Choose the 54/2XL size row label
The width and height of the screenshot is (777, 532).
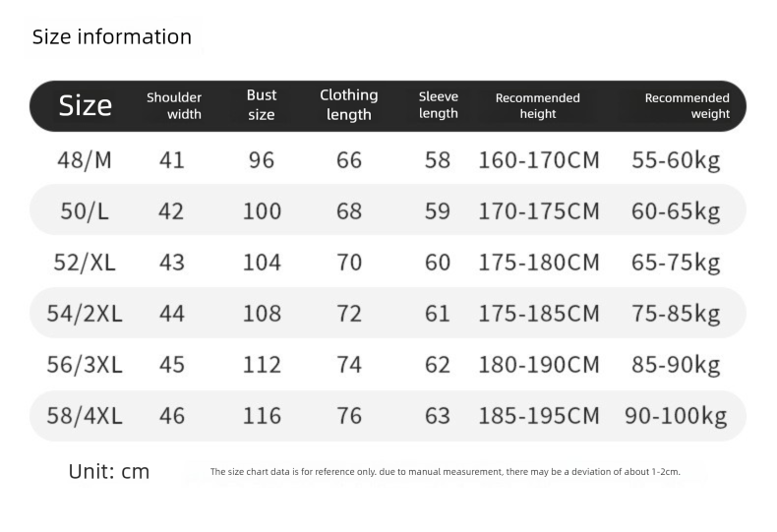[x=86, y=314]
